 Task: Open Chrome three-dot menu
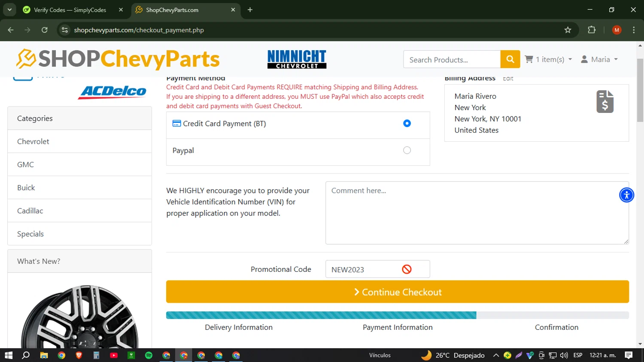point(634,30)
